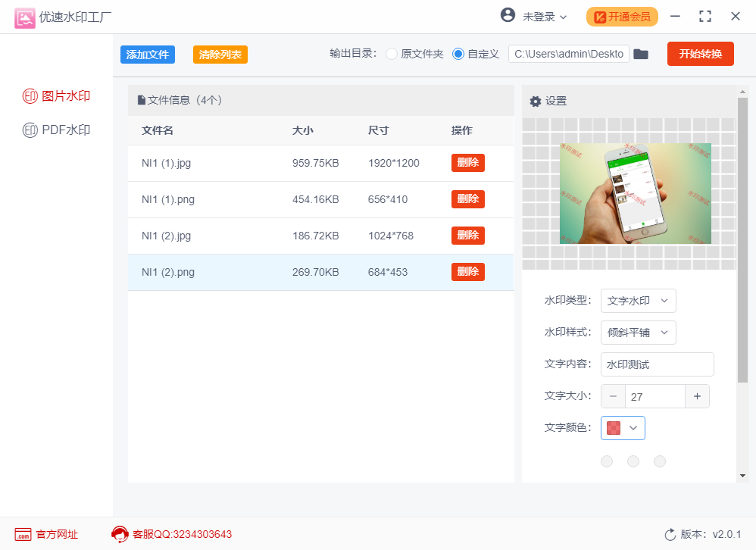Viewport: 756px width, 550px height.
Task: Click the 文件信息 document icon
Action: click(140, 99)
